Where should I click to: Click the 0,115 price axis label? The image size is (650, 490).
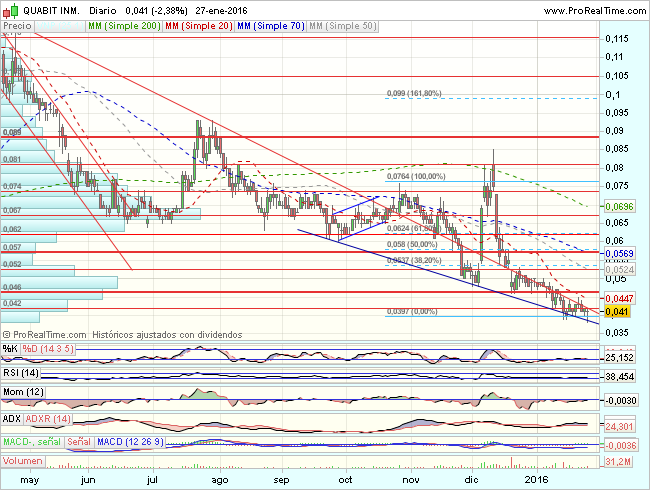pos(617,39)
